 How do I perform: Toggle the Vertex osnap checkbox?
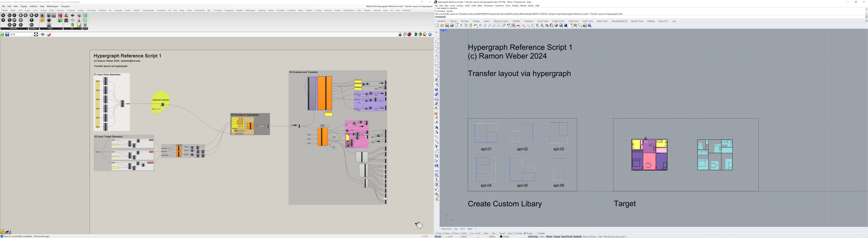(x=515, y=233)
